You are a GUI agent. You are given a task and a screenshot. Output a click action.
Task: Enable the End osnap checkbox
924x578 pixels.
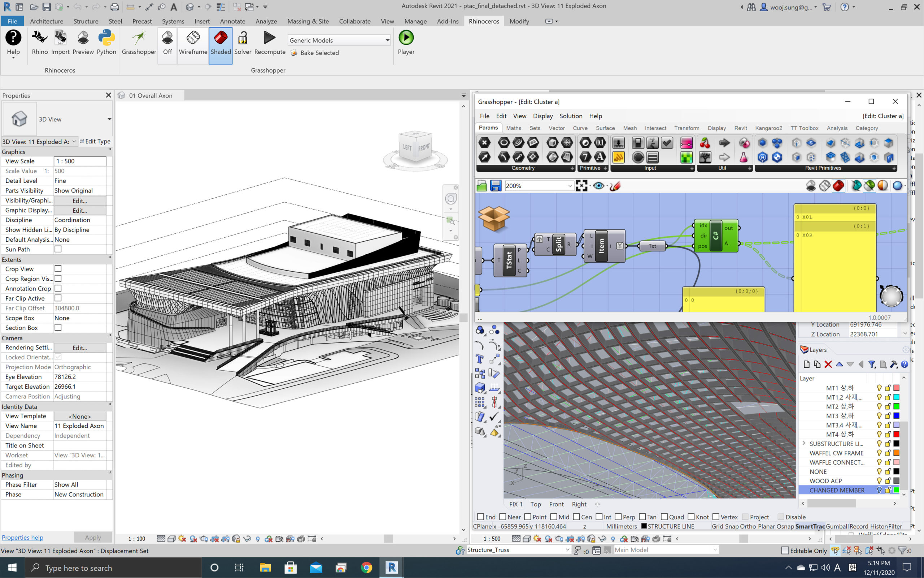click(x=481, y=517)
